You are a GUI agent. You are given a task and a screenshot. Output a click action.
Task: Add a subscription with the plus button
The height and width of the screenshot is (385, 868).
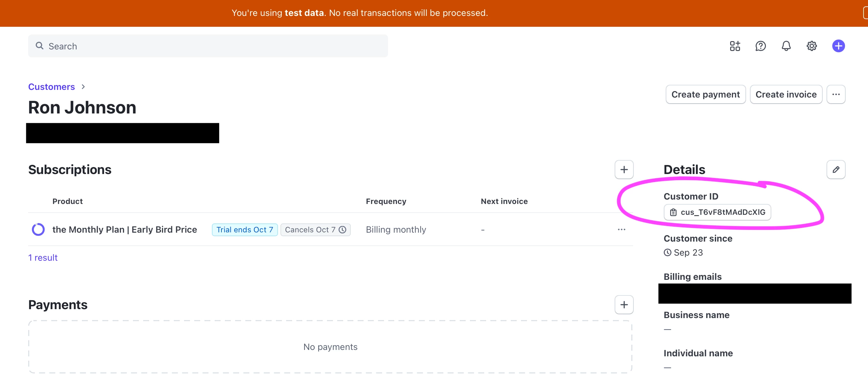pyautogui.click(x=624, y=170)
